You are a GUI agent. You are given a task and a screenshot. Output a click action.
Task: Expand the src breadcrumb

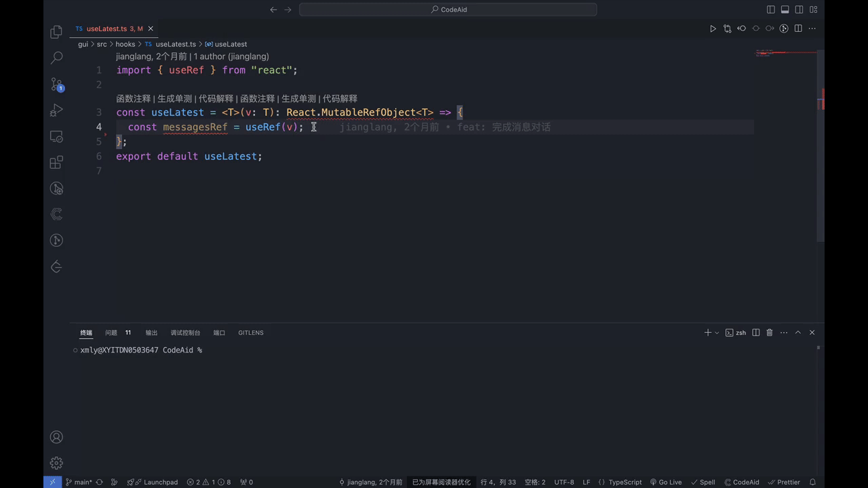(x=102, y=44)
